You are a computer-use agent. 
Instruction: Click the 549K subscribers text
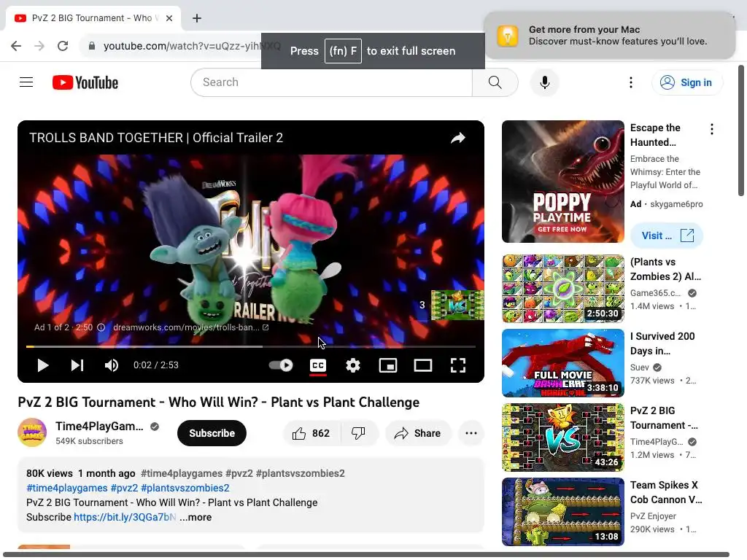click(x=89, y=441)
